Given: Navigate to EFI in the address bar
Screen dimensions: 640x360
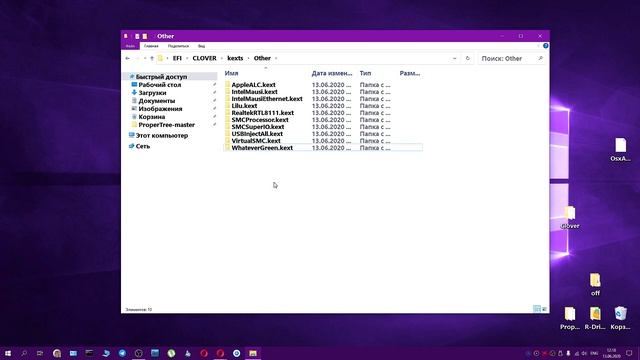Looking at the screenshot, I should (177, 58).
